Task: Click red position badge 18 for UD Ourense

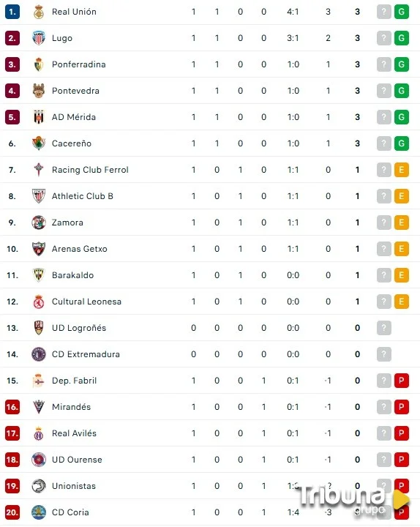Action: click(12, 460)
